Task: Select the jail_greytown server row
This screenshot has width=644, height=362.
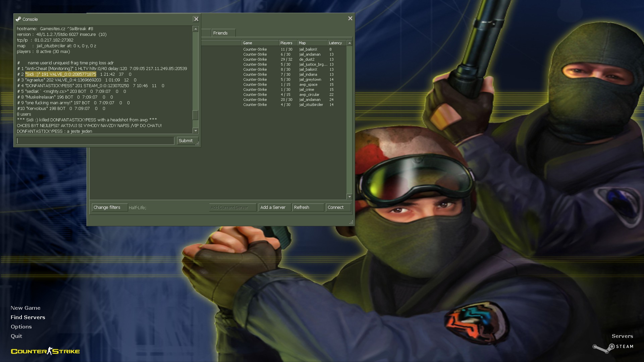Action: 273,79
